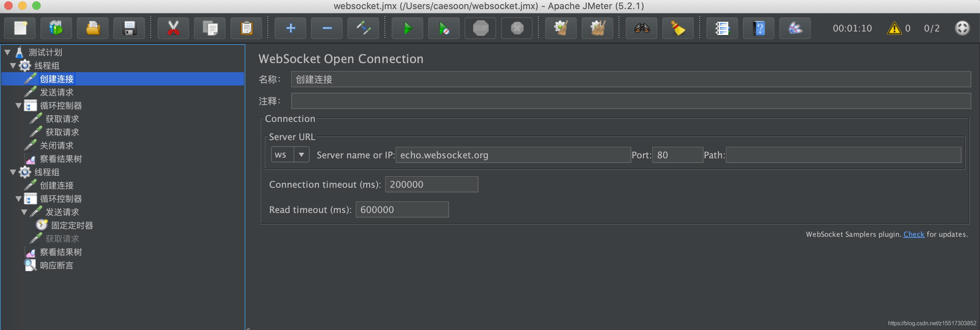Viewport: 980px width, 330px height.
Task: Select 发送请求 under the first thread group
Action: (57, 92)
